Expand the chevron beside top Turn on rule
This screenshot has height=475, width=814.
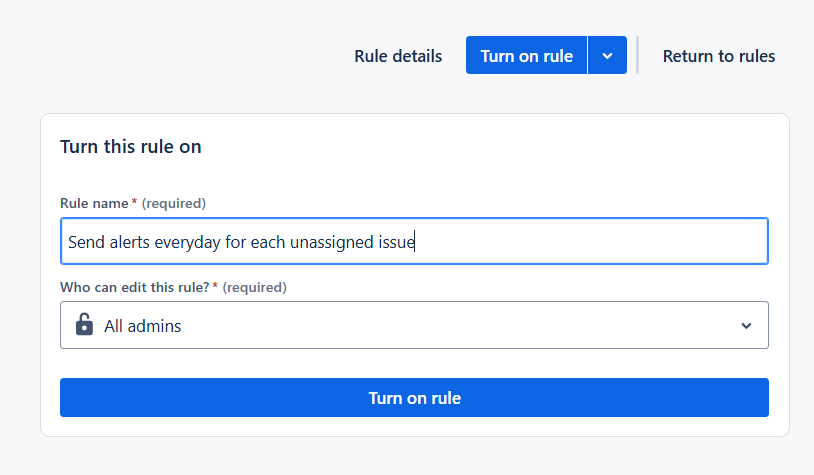click(607, 56)
